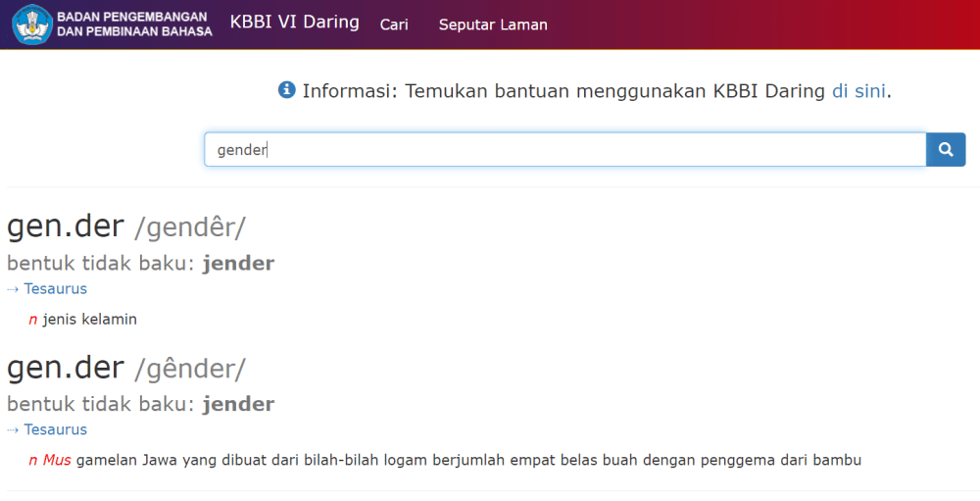Click the blue information icon

click(287, 90)
